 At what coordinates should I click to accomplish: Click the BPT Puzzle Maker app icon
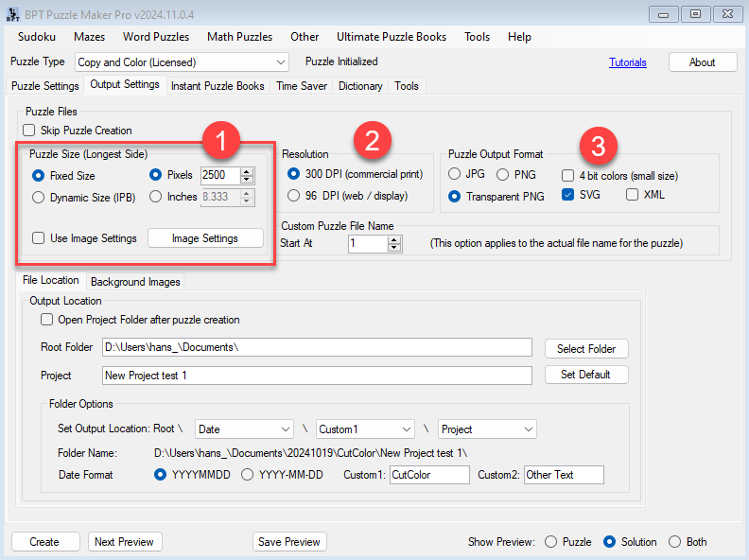(12, 12)
